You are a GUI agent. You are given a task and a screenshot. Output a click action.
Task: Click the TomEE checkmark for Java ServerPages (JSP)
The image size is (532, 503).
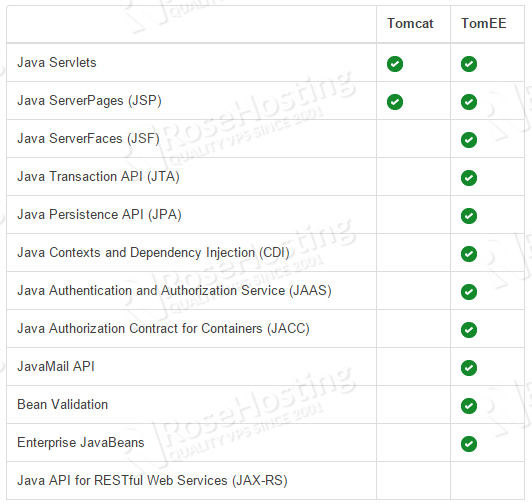click(469, 102)
